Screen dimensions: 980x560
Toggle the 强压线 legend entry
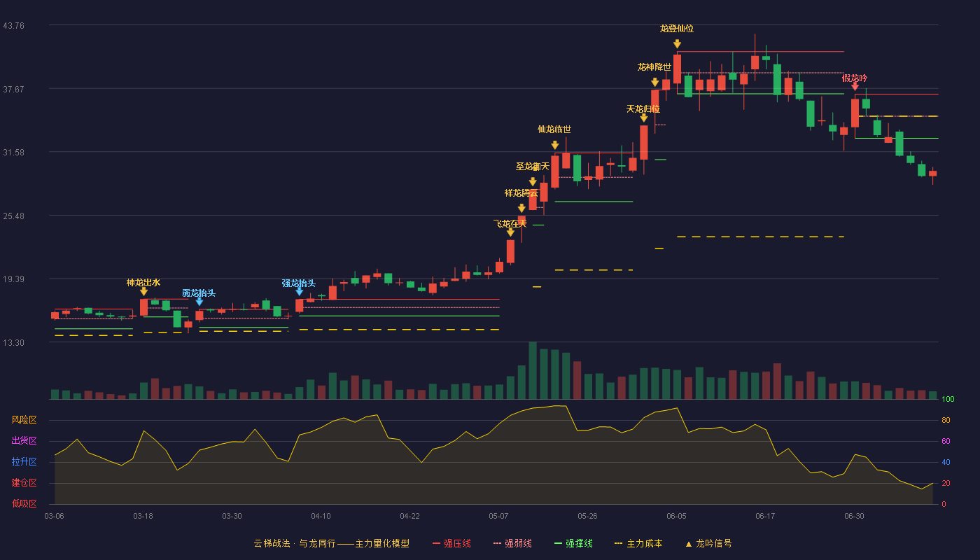(452, 543)
